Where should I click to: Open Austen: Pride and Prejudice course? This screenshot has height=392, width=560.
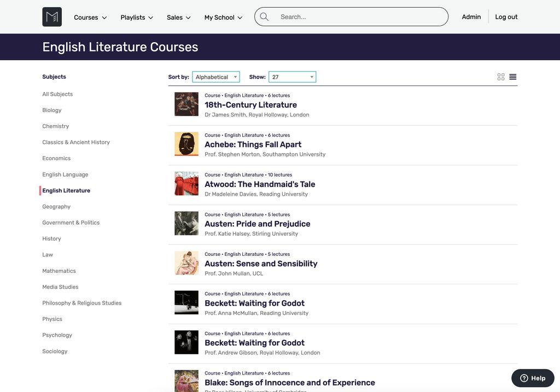click(258, 224)
